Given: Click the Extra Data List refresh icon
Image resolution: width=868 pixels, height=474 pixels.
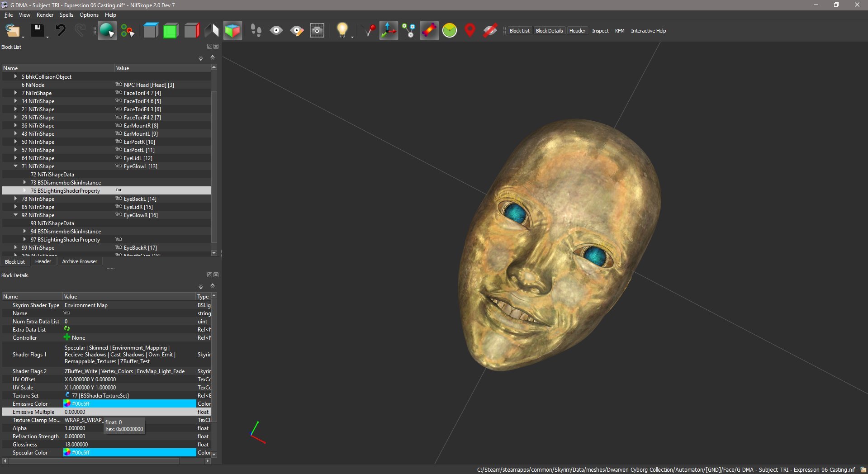Looking at the screenshot, I should pyautogui.click(x=67, y=329).
